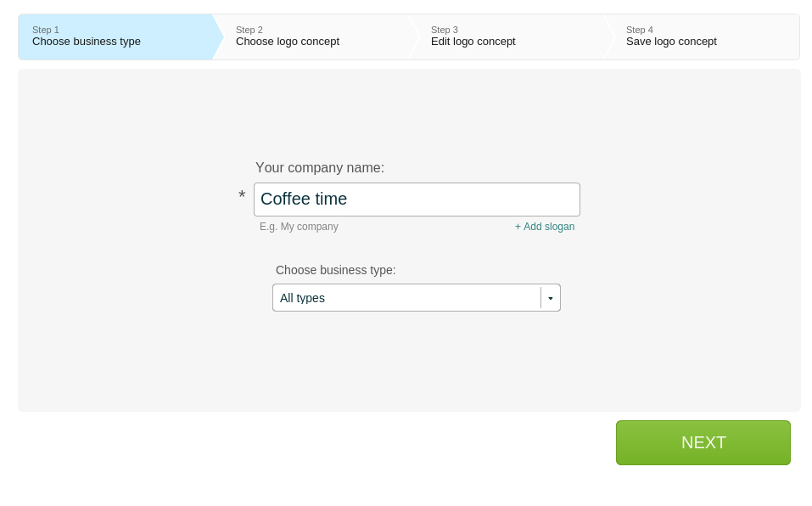The width and height of the screenshot is (812, 506).
Task: Select the Step 1 Choose business type tab
Action: coord(116,37)
